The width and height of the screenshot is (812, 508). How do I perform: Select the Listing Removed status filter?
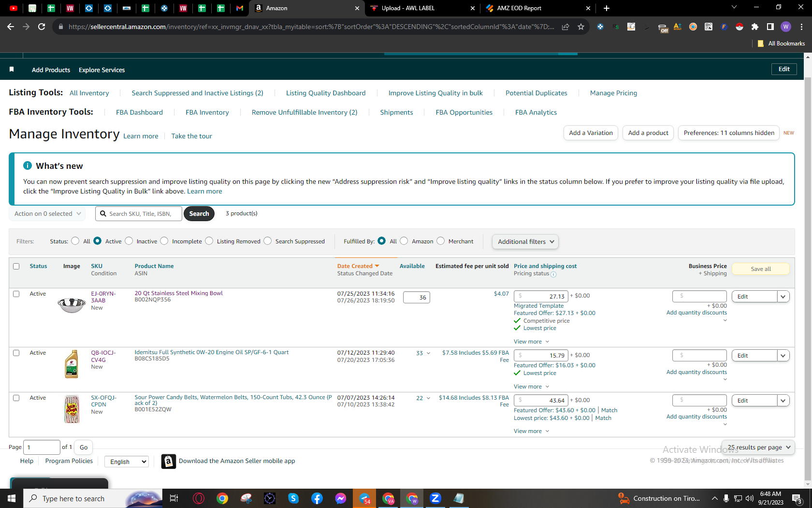(x=209, y=241)
